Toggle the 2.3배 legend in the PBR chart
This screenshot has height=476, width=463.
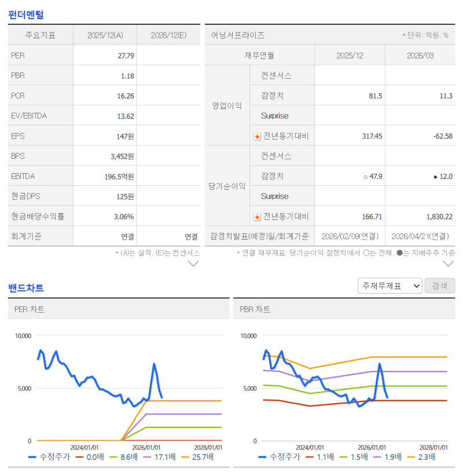(x=421, y=457)
